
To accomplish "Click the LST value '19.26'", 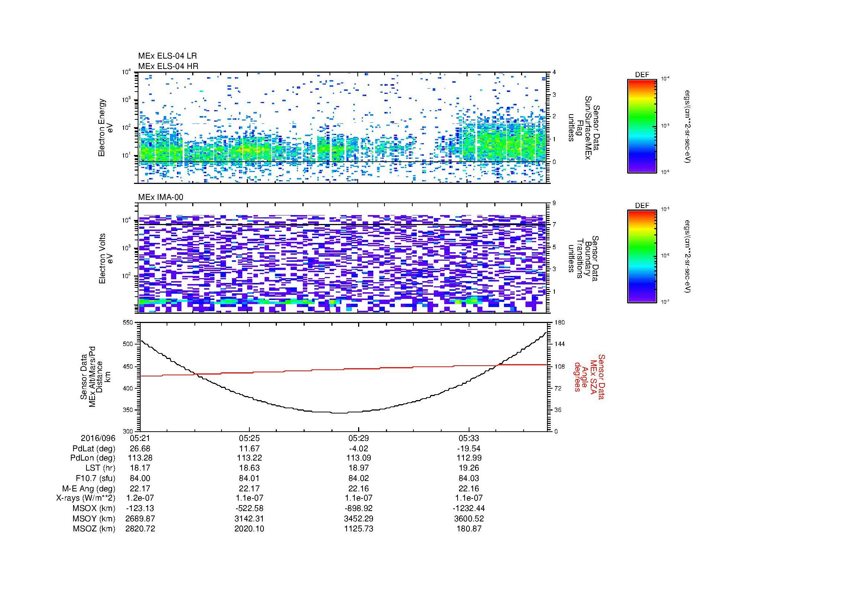I will tap(469, 468).
